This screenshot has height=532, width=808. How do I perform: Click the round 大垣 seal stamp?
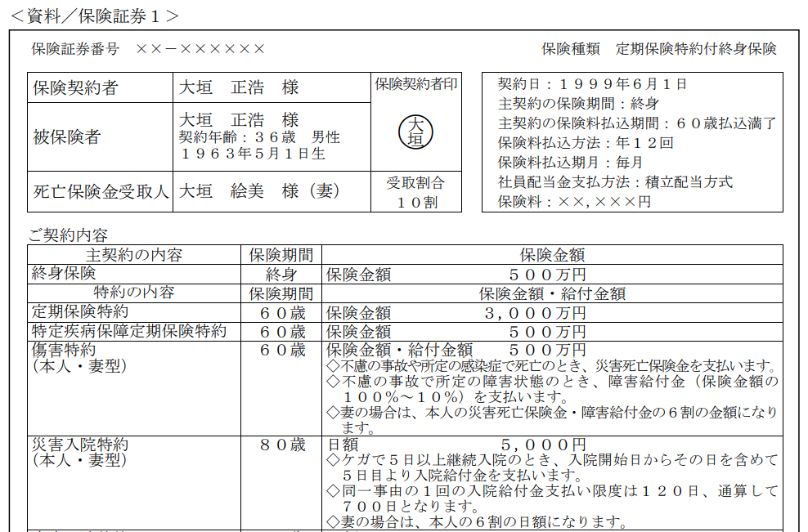[415, 132]
